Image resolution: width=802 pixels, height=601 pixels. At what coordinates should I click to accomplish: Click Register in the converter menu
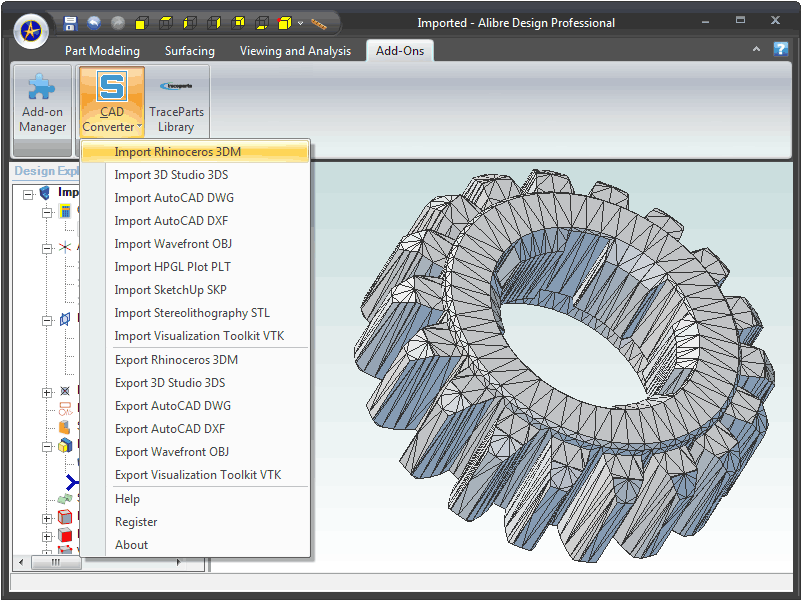[x=195, y=522]
